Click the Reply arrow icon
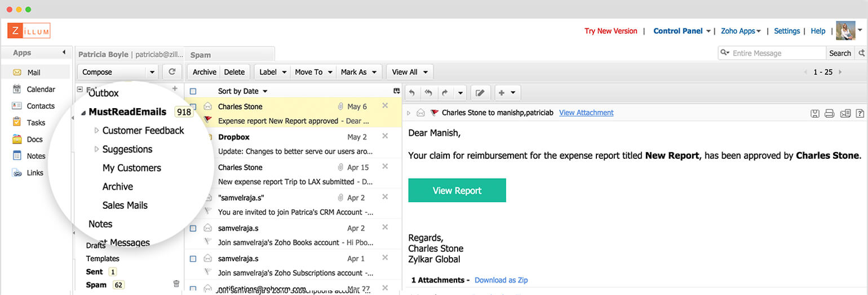 coord(412,93)
